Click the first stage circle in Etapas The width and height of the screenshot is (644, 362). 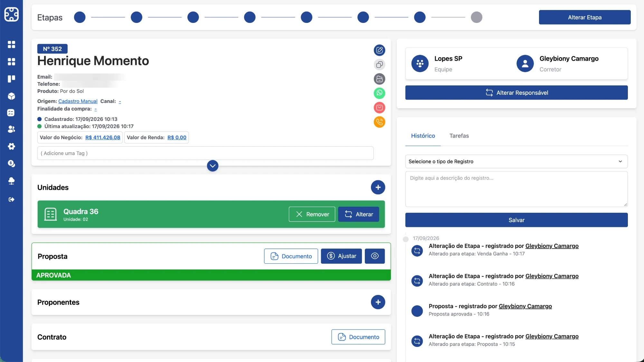coord(80,17)
